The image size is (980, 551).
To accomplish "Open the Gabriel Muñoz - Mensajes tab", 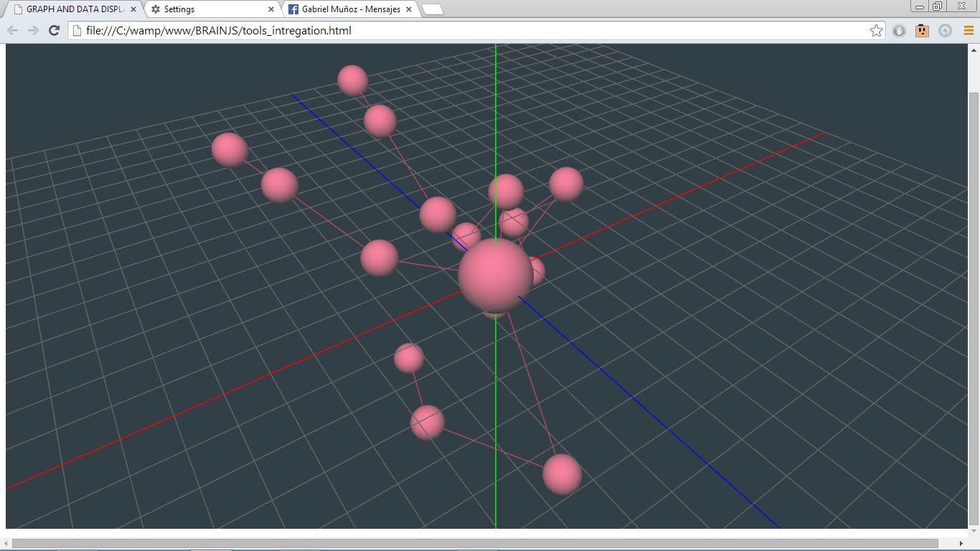I will [x=351, y=9].
